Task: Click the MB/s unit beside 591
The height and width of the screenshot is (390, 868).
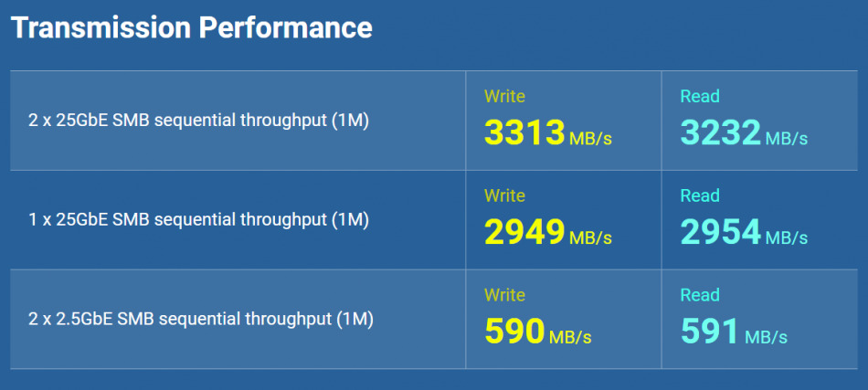Action: click(x=766, y=338)
